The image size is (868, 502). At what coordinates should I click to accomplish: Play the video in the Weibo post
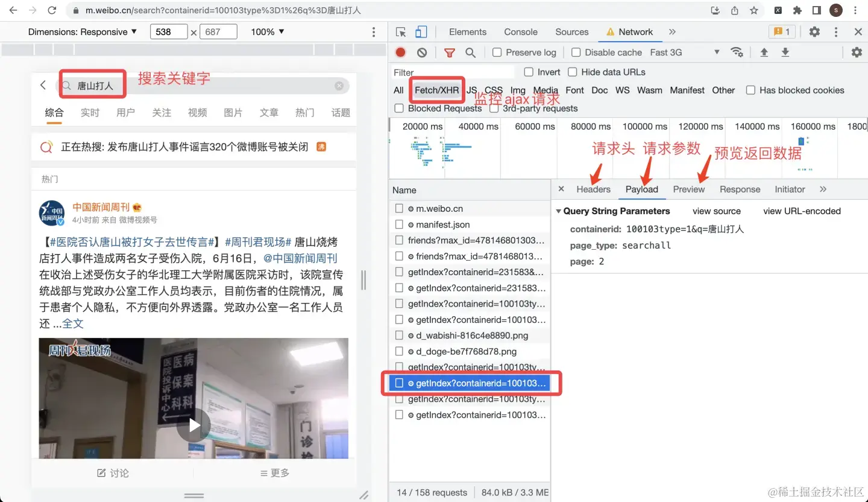pos(193,425)
